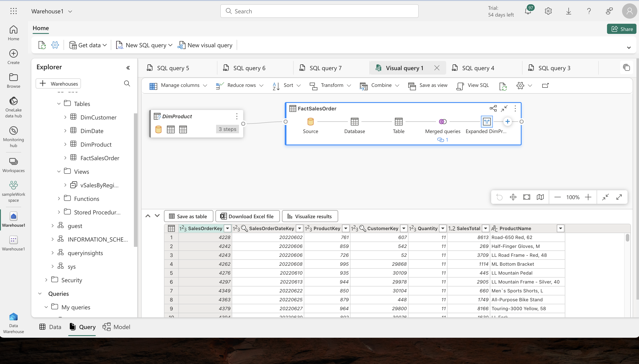Collapse the Tables folder
This screenshot has height=364, width=639.
pyautogui.click(x=59, y=103)
